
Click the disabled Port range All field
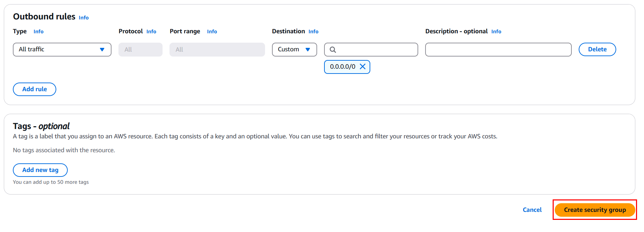(x=217, y=50)
